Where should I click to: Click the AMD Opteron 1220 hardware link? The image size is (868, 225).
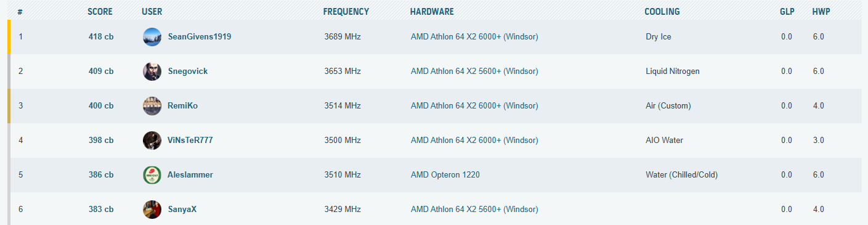(x=445, y=175)
